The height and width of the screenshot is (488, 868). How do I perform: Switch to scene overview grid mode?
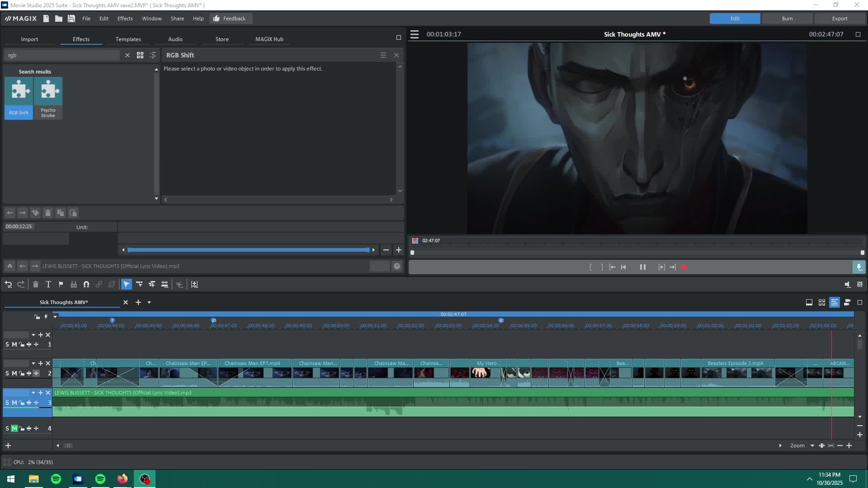coord(822,302)
